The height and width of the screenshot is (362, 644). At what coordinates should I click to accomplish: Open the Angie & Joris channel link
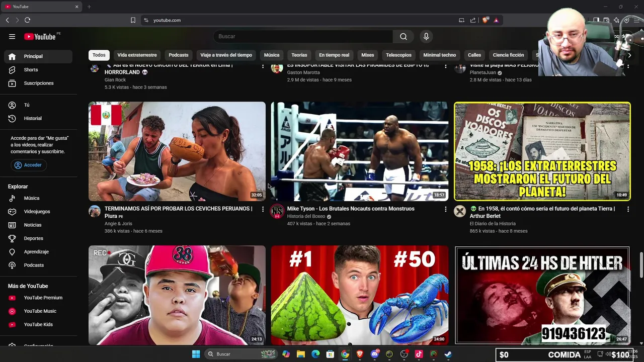(118, 224)
